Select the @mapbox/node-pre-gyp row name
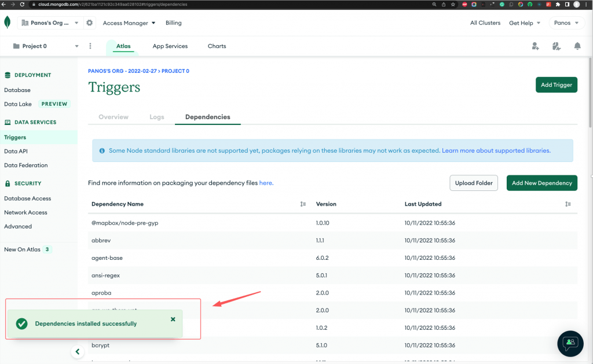The height and width of the screenshot is (364, 593). [125, 223]
